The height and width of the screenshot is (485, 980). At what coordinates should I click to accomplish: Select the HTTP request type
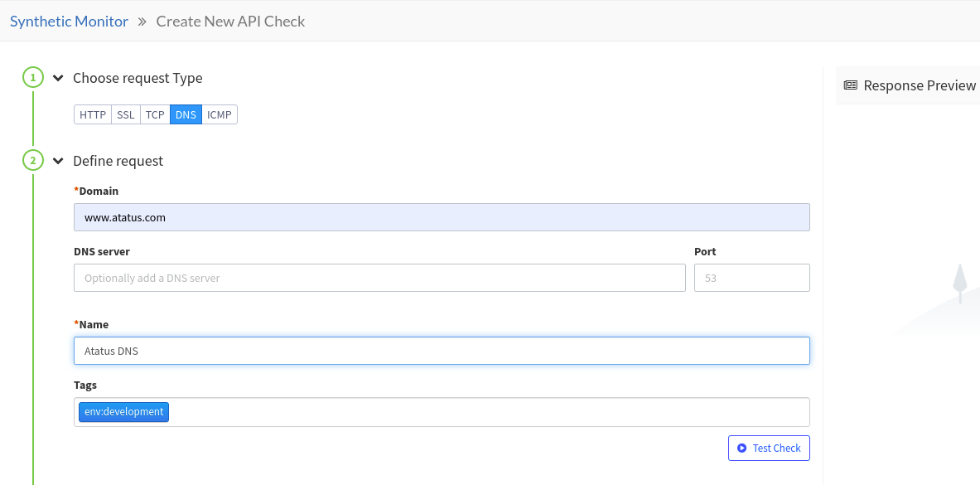coord(93,115)
